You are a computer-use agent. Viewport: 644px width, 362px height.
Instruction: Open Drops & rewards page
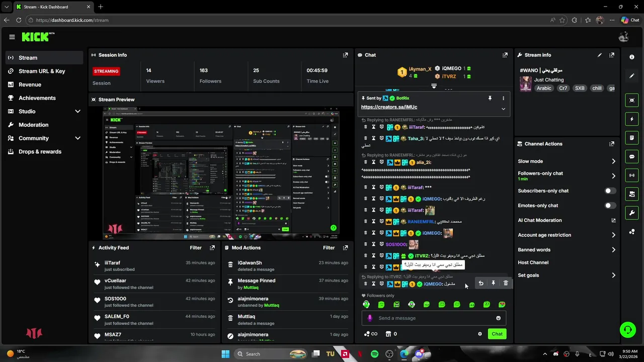[x=44, y=151]
